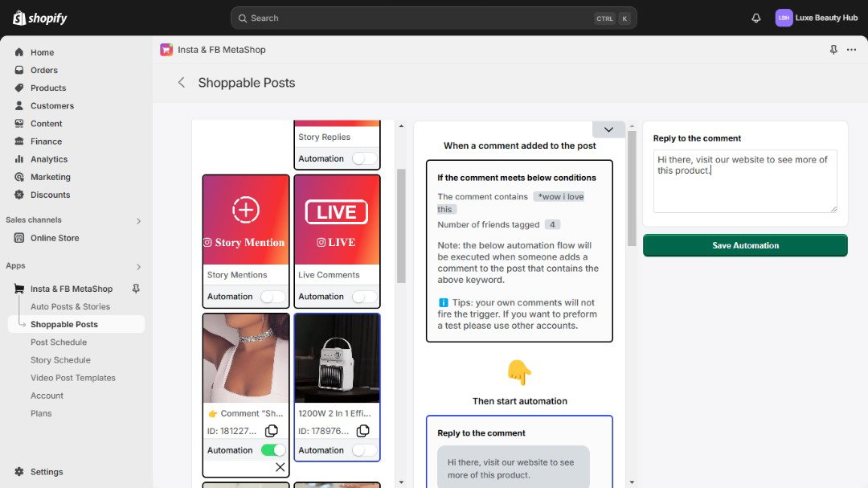This screenshot has width=868, height=488.
Task: Open the notifications bell
Action: (755, 18)
